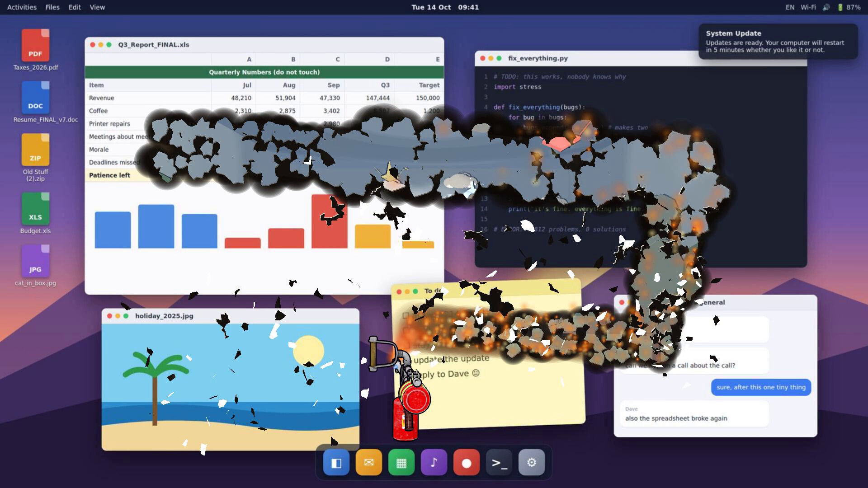
Task: Select column B header in the spreadsheet
Action: pos(277,59)
